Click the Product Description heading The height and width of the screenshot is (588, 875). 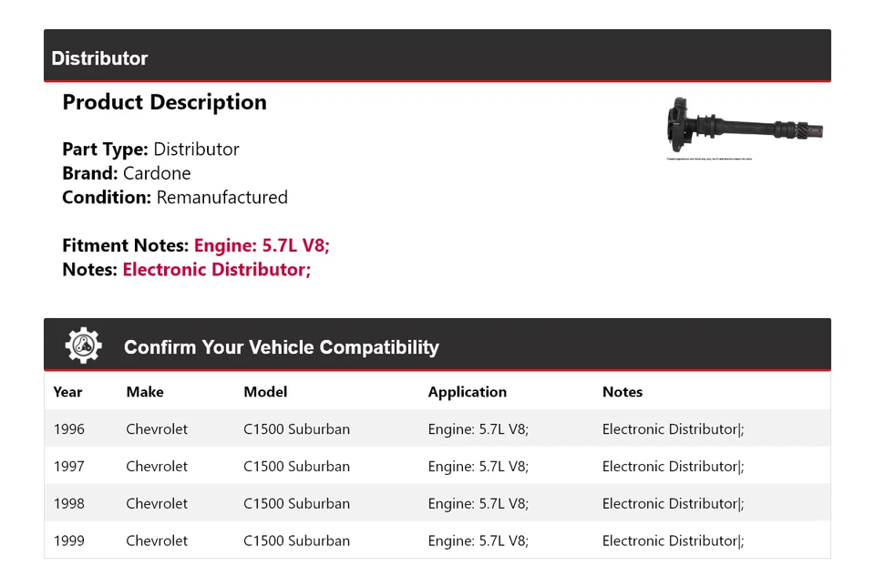(164, 102)
